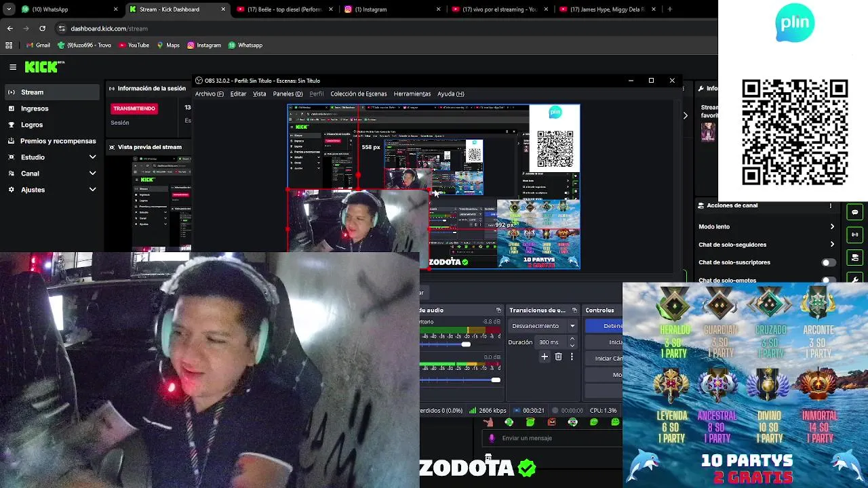Open OBS Colección de Escenas menu
This screenshot has height=488, width=868.
pyautogui.click(x=359, y=94)
